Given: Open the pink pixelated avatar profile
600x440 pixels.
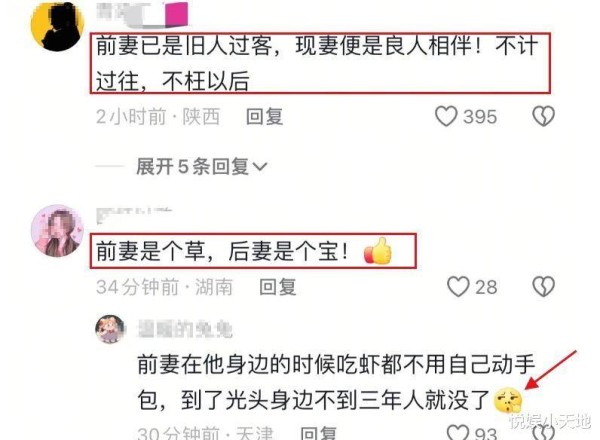Looking at the screenshot, I should click(57, 231).
